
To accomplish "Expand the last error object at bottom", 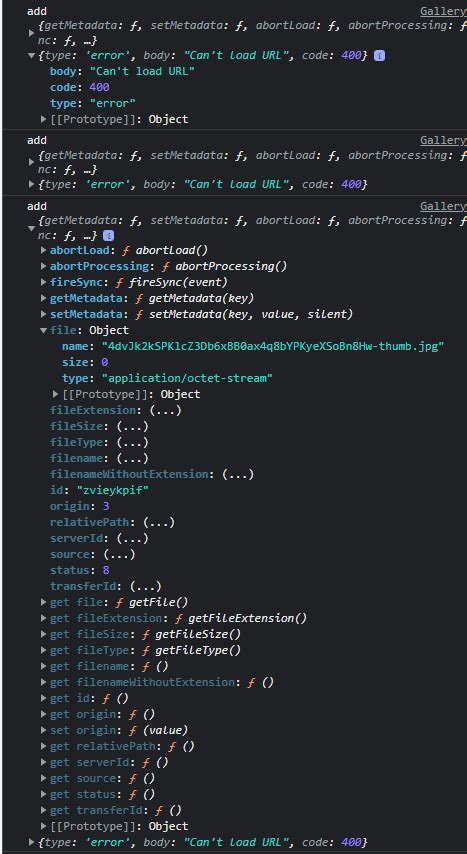I will click(31, 842).
